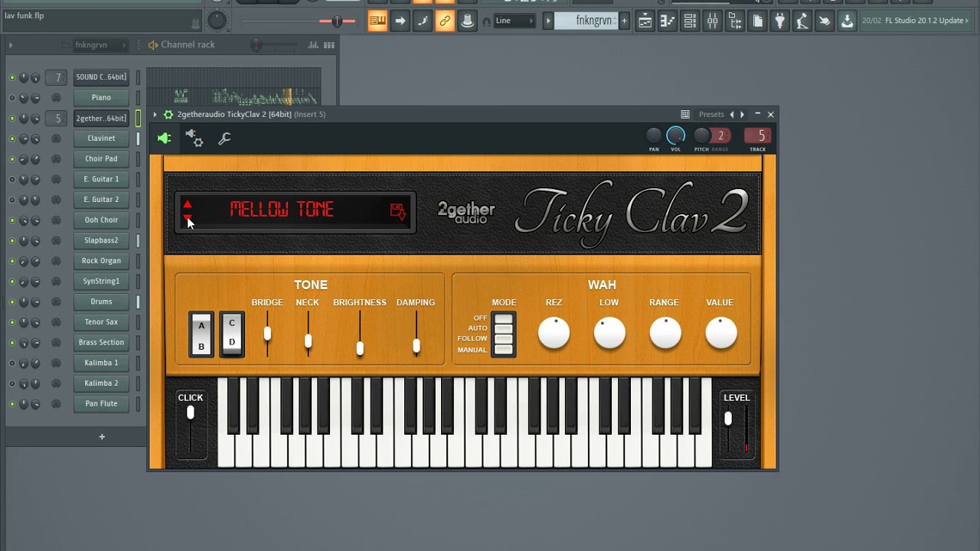Expand the pattern arrow left of fnkngrvn

click(547, 21)
